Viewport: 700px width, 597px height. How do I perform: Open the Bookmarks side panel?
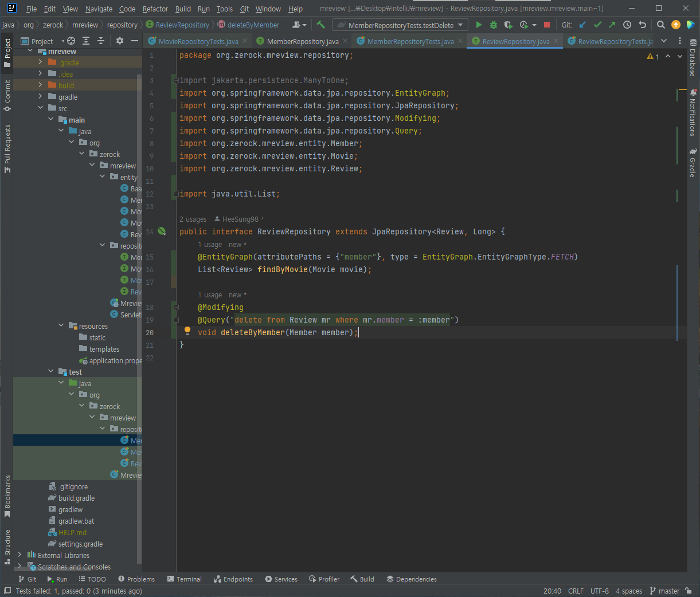[x=7, y=496]
